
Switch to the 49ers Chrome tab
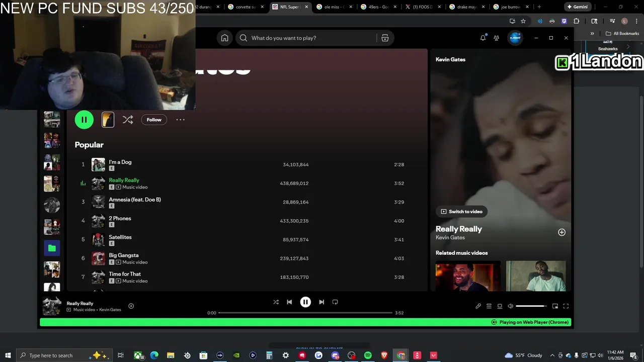click(x=378, y=7)
